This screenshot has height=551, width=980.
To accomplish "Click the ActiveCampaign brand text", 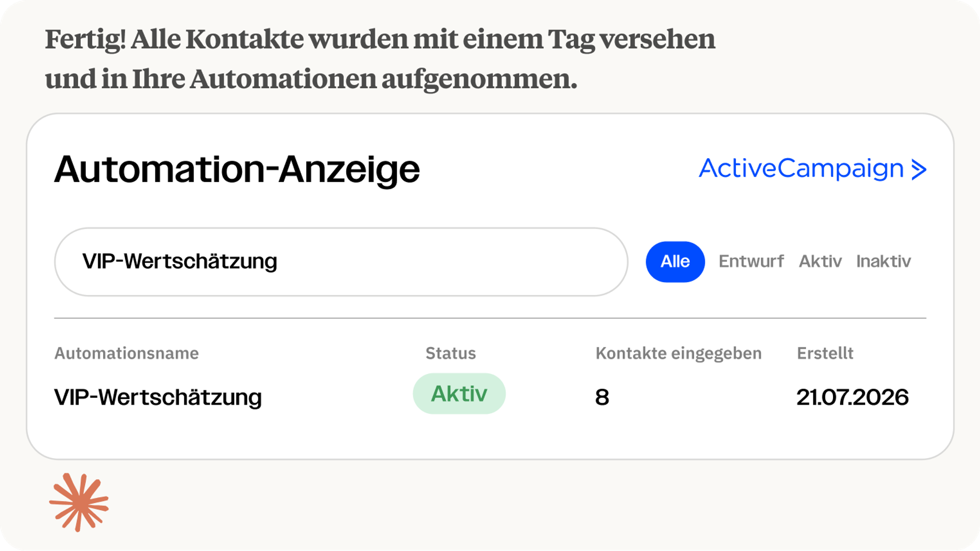I will click(801, 169).
